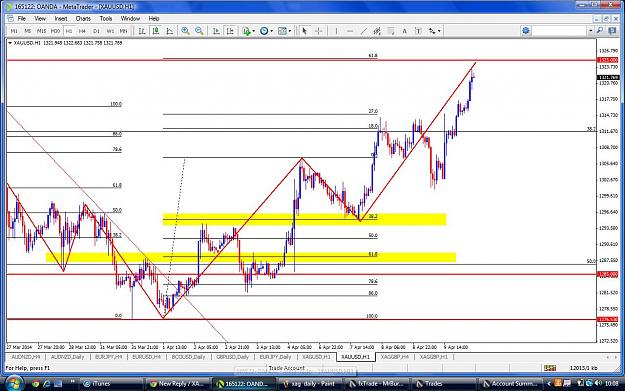The image size is (625, 391).
Task: Expand the indicators dropdown arrow
Action: 254,31
